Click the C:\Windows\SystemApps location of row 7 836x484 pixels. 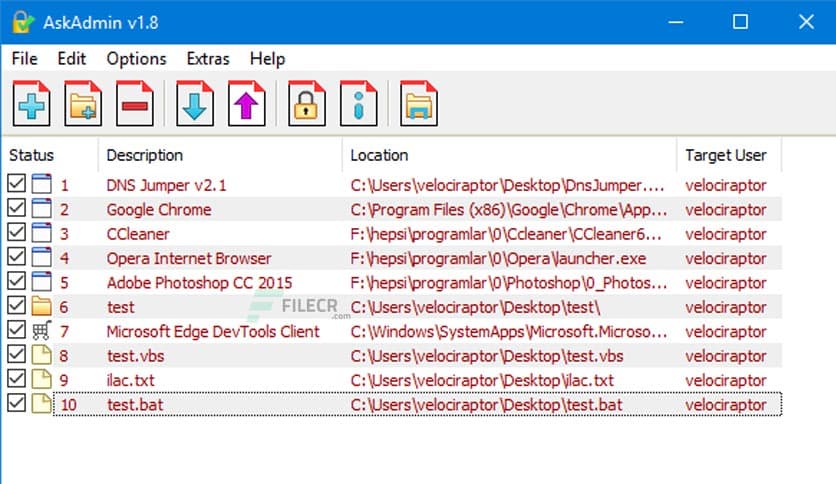click(509, 332)
